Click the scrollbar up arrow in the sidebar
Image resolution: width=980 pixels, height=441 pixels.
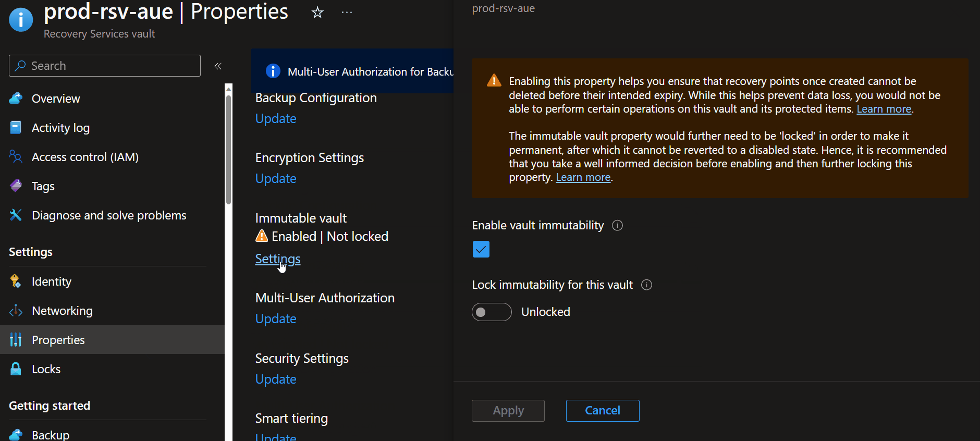228,89
